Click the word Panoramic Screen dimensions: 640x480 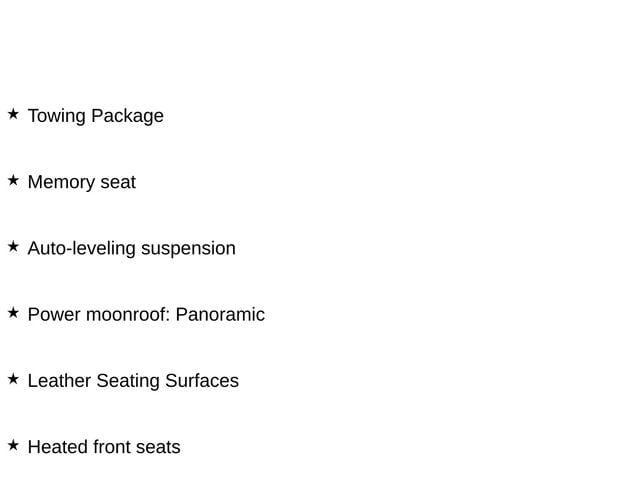pos(220,315)
